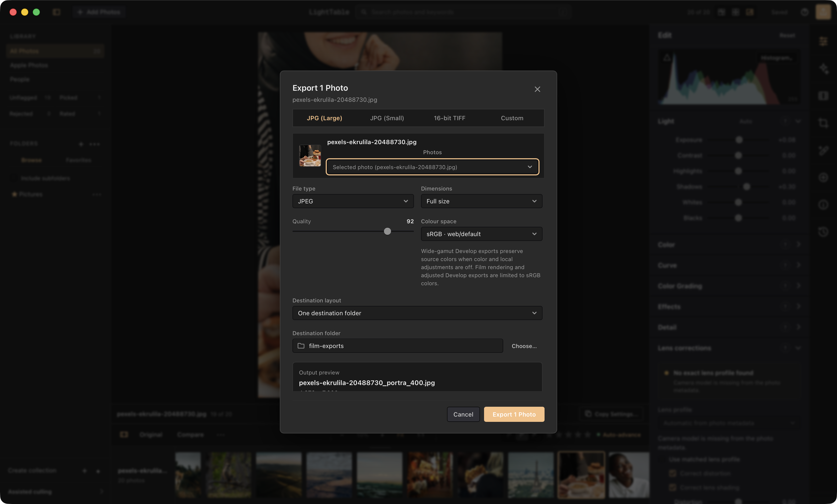The width and height of the screenshot is (837, 504).
Task: Open the Folders more options ellipsis
Action: click(x=95, y=144)
